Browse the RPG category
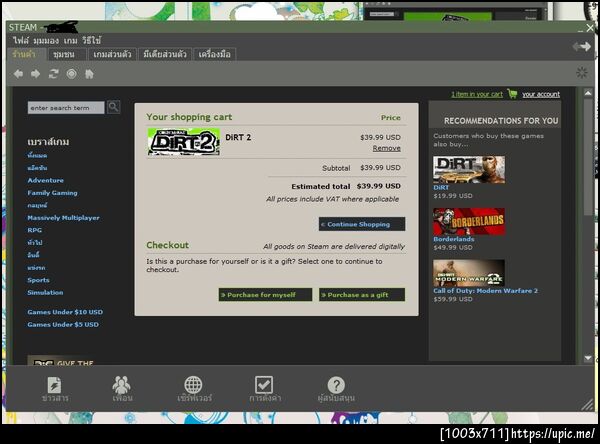The width and height of the screenshot is (600, 444). pyautogui.click(x=34, y=230)
